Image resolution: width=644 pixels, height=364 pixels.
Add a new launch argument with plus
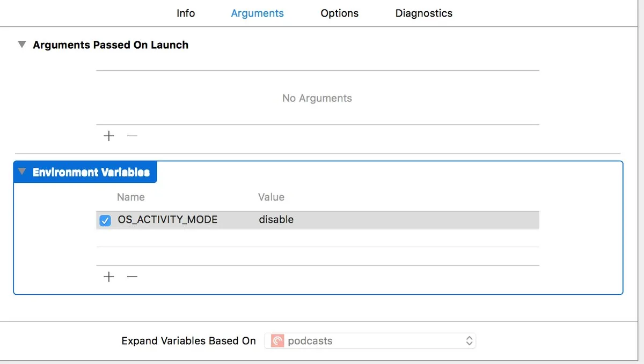point(109,136)
